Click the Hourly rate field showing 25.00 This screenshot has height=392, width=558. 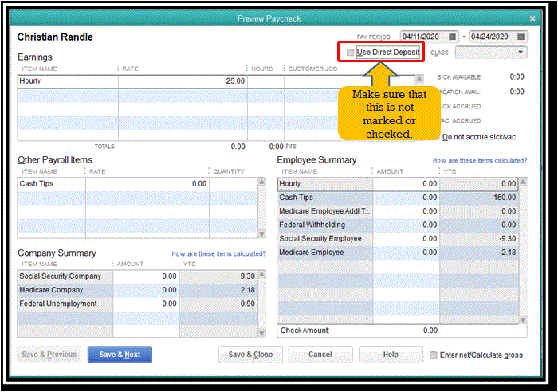(182, 81)
